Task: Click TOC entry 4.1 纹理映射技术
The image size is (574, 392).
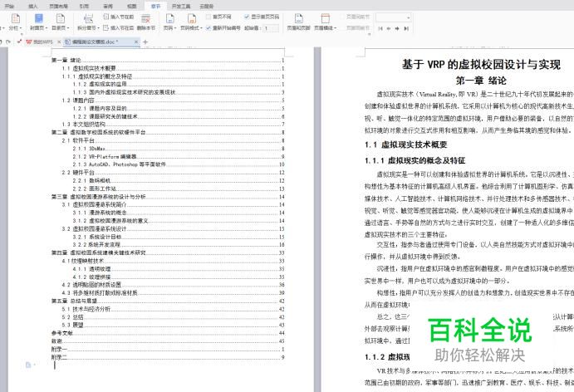Action: click(x=173, y=261)
